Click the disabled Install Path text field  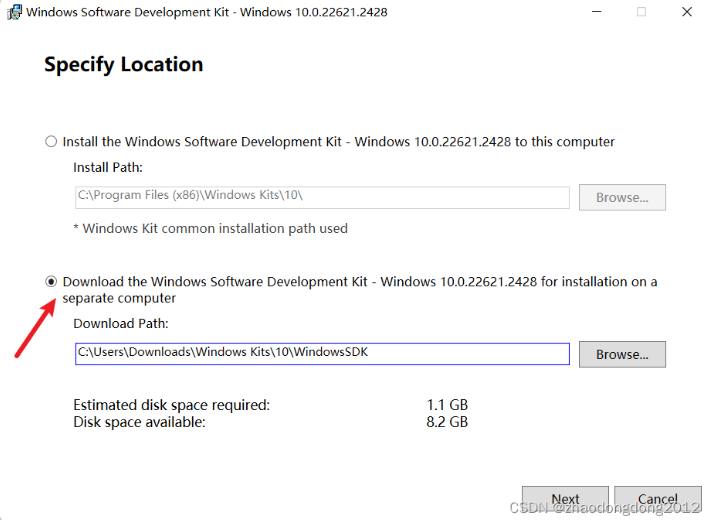322,197
